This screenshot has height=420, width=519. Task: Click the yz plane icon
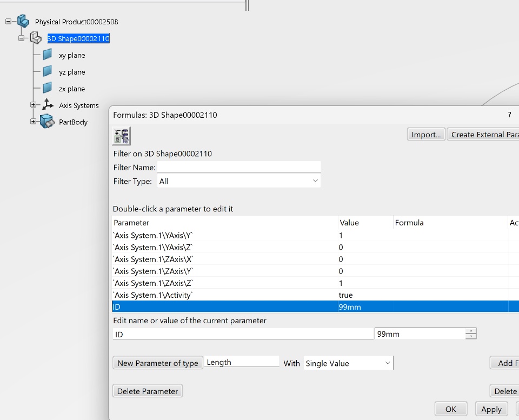(x=48, y=71)
